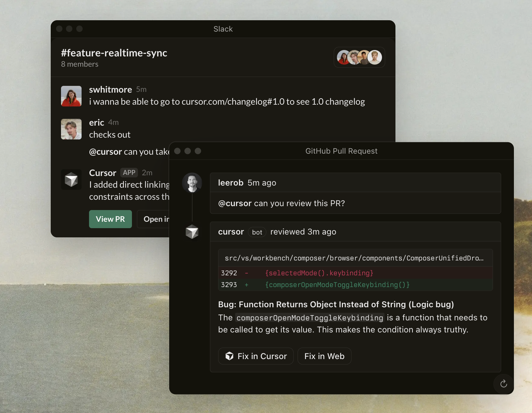Click removed diff line 3292
The height and width of the screenshot is (413, 532).
click(355, 273)
